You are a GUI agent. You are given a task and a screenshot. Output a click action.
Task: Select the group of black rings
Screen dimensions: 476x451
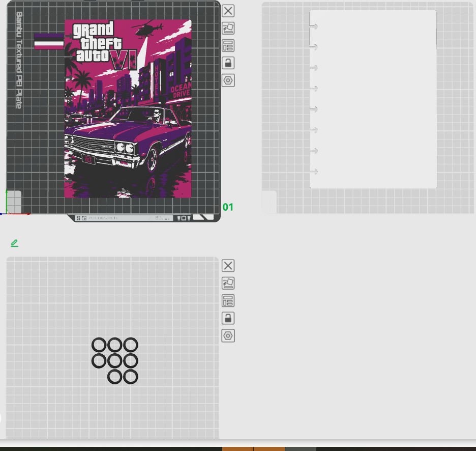coord(115,361)
